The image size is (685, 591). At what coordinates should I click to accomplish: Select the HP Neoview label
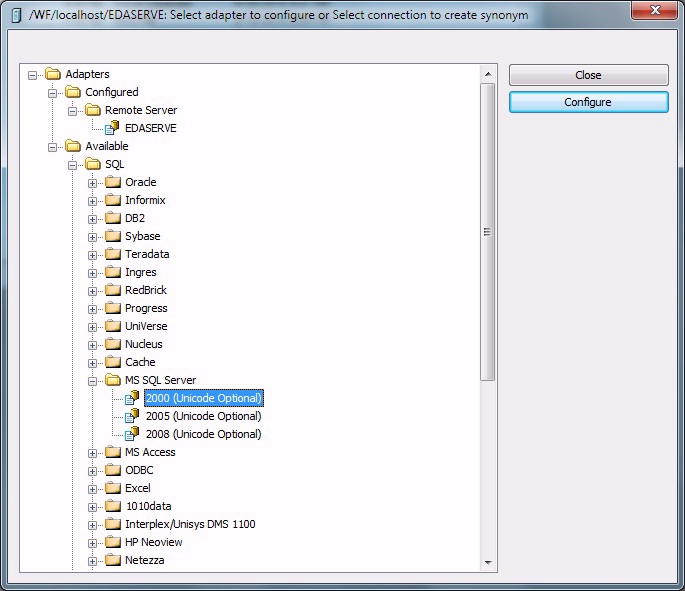point(153,542)
